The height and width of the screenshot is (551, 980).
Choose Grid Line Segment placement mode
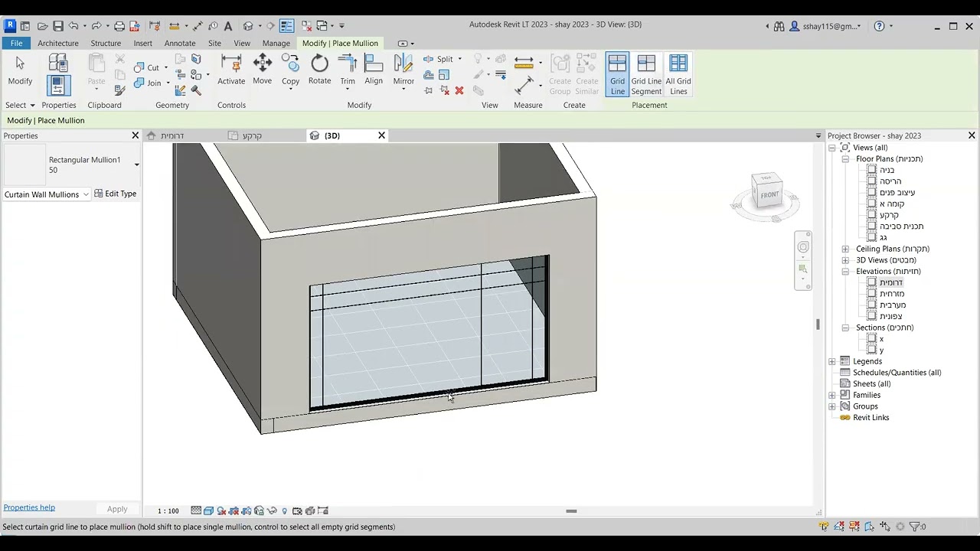[646, 74]
